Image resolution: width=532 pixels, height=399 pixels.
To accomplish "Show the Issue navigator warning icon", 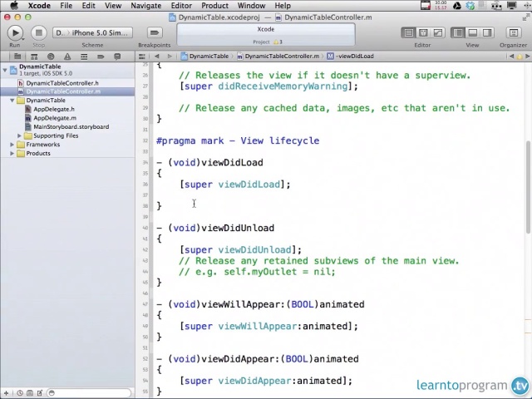I will (67, 57).
